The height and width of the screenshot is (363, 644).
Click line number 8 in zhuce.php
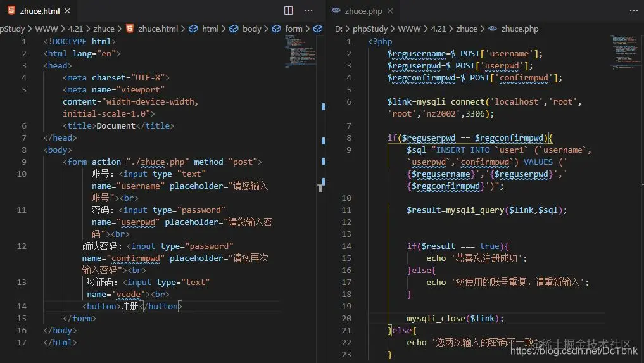(349, 137)
